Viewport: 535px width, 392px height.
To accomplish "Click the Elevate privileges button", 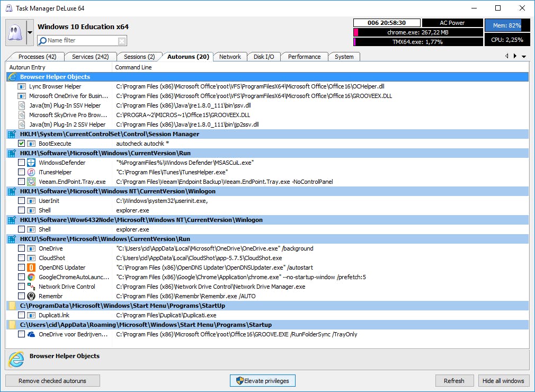I will (262, 381).
